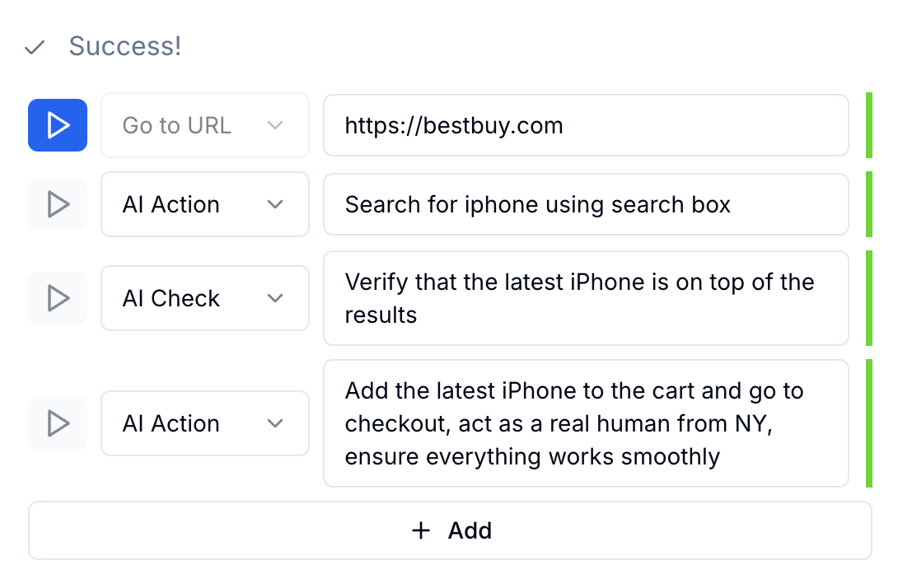Viewport: 898px width, 588px height.
Task: Run the AI Check step play icon
Action: (58, 298)
